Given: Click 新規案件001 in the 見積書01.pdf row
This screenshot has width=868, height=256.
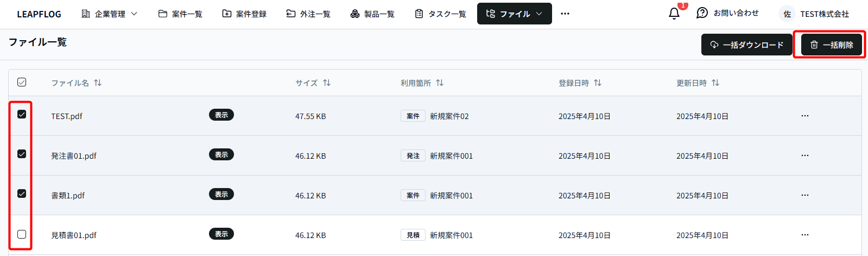Looking at the screenshot, I should [x=451, y=235].
